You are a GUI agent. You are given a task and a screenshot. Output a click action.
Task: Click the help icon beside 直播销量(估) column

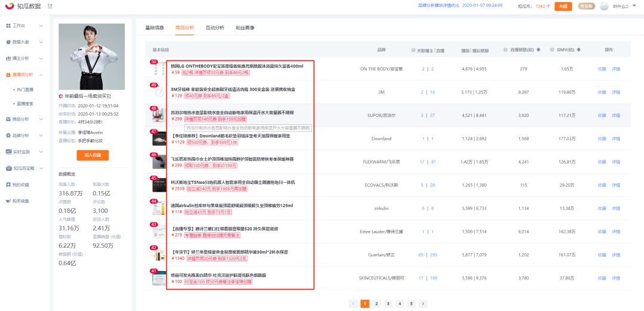(506, 50)
